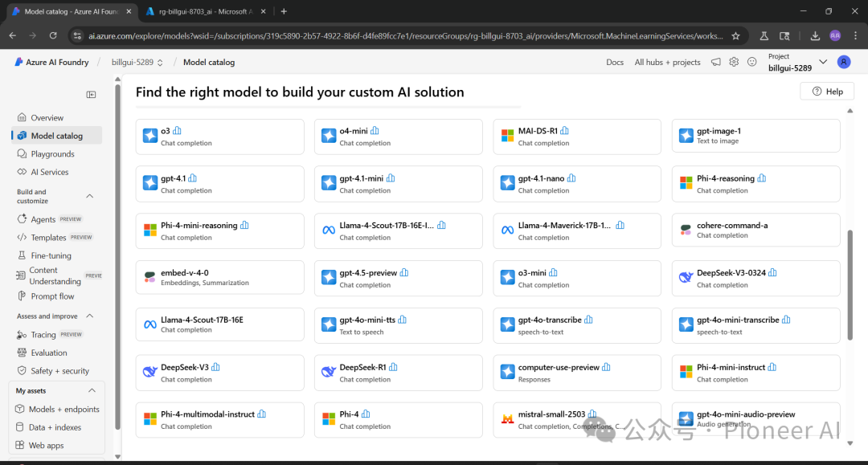Open Templates in the sidebar
The width and height of the screenshot is (868, 465).
56,237
